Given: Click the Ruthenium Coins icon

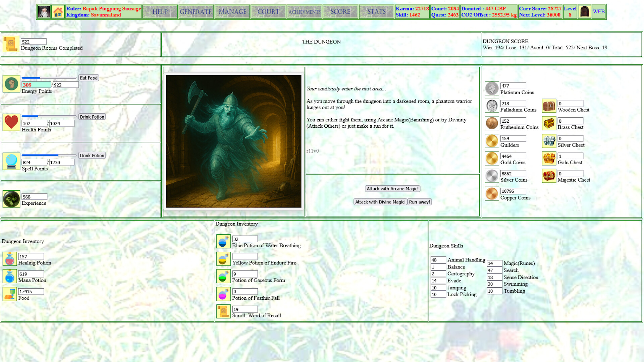Looking at the screenshot, I should pyautogui.click(x=492, y=123).
